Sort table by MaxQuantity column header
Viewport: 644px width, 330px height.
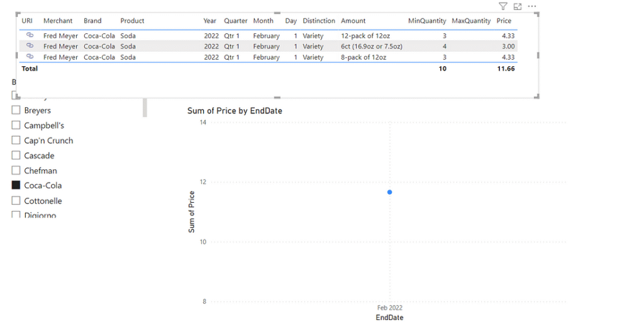point(471,21)
